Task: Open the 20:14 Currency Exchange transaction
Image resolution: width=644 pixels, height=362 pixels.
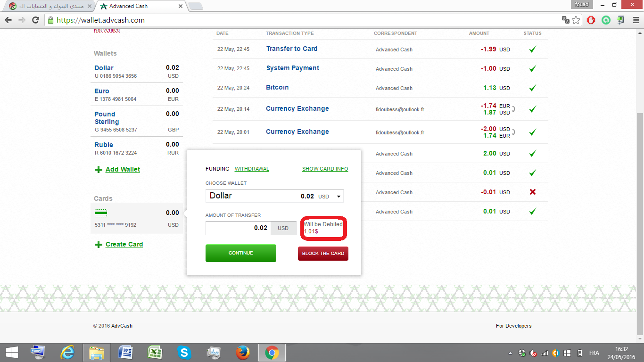Action: 297,108
